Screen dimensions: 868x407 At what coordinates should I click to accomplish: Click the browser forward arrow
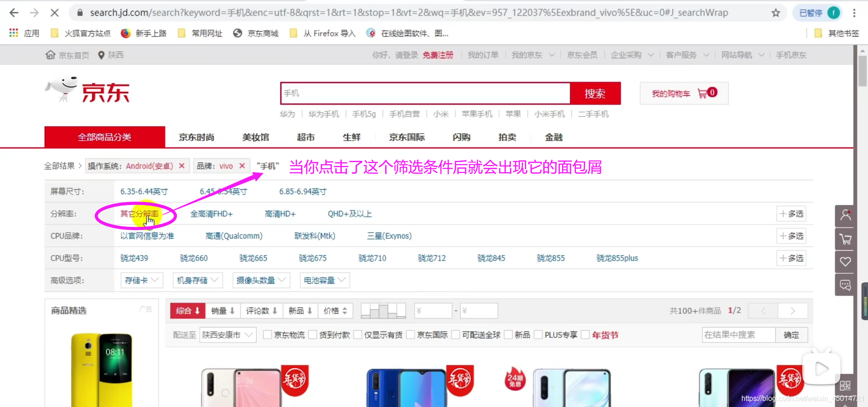(x=34, y=13)
